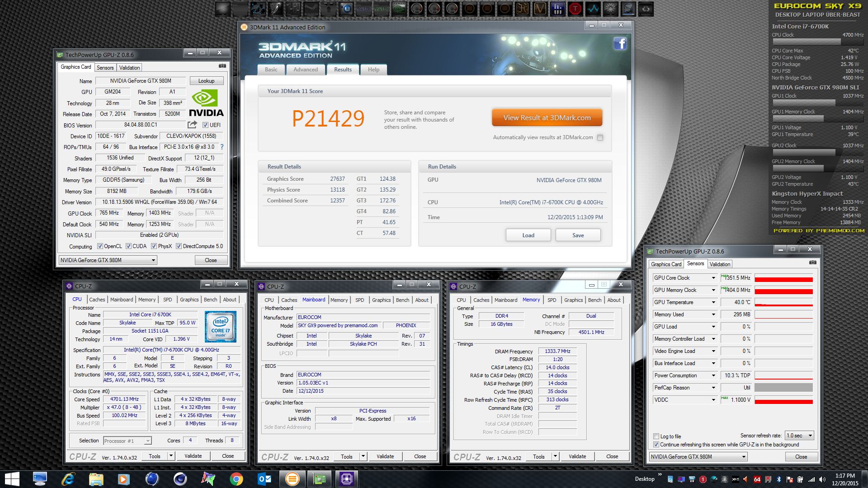The image size is (868, 488).
Task: Enable automatic view results at 3DMark.com
Action: coord(600,137)
